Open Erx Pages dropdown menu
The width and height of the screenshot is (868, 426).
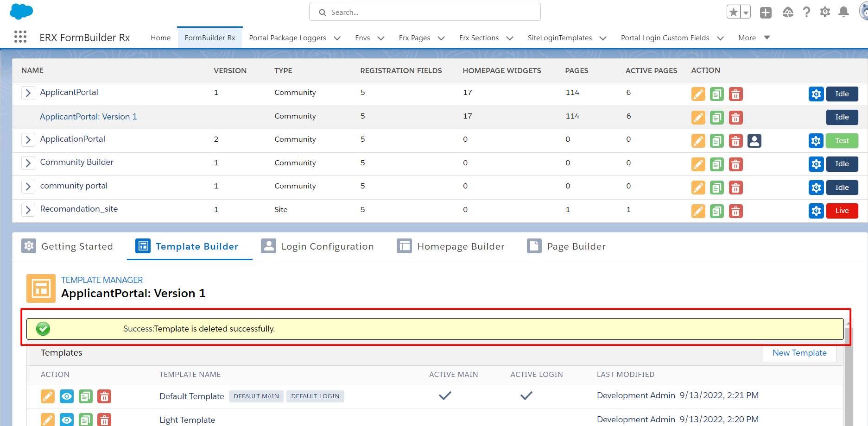click(x=441, y=38)
